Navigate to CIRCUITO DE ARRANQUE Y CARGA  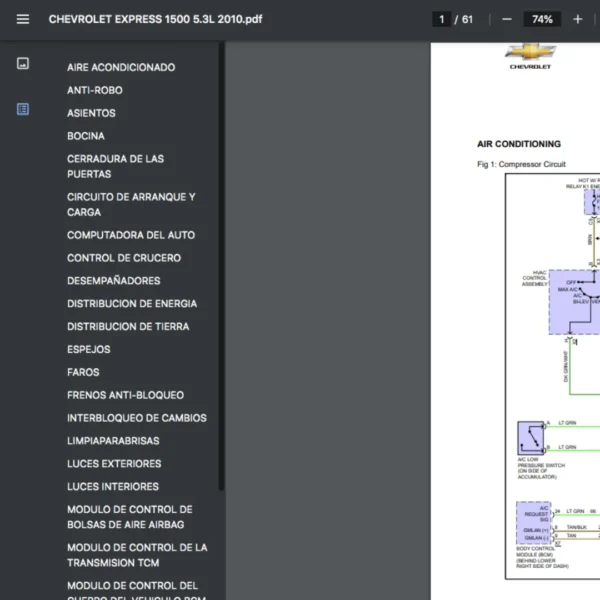pyautogui.click(x=131, y=204)
